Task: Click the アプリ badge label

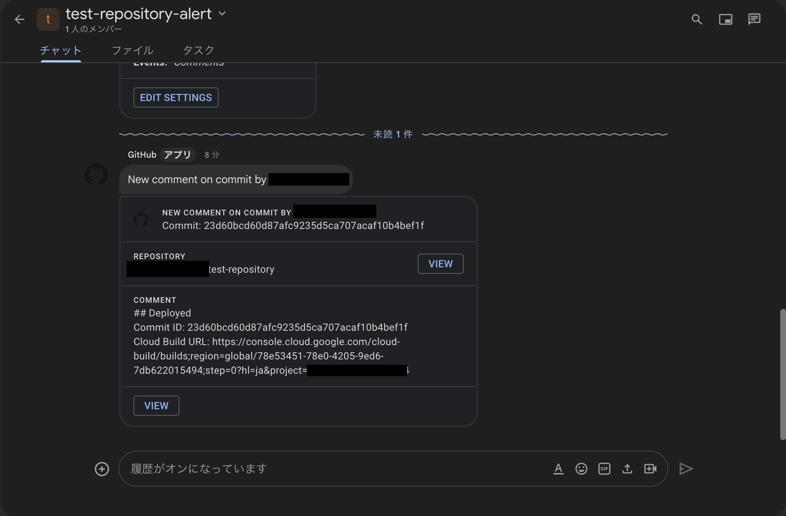Action: (177, 154)
